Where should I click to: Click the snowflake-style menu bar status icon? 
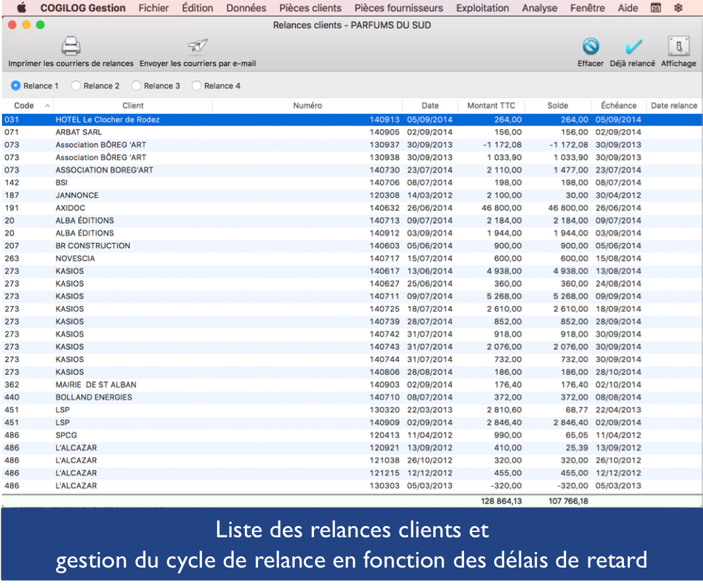678,8
